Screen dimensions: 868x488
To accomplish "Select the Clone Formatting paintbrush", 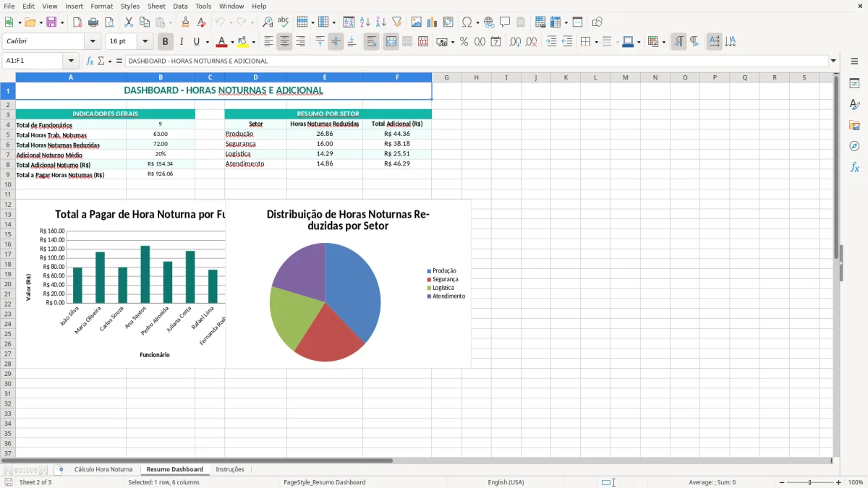I will click(x=186, y=22).
